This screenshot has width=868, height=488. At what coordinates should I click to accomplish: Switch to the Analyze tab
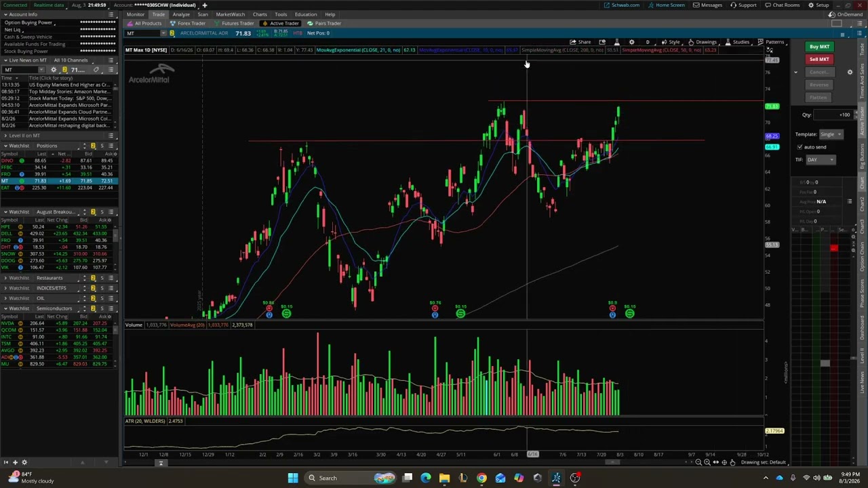click(x=181, y=14)
